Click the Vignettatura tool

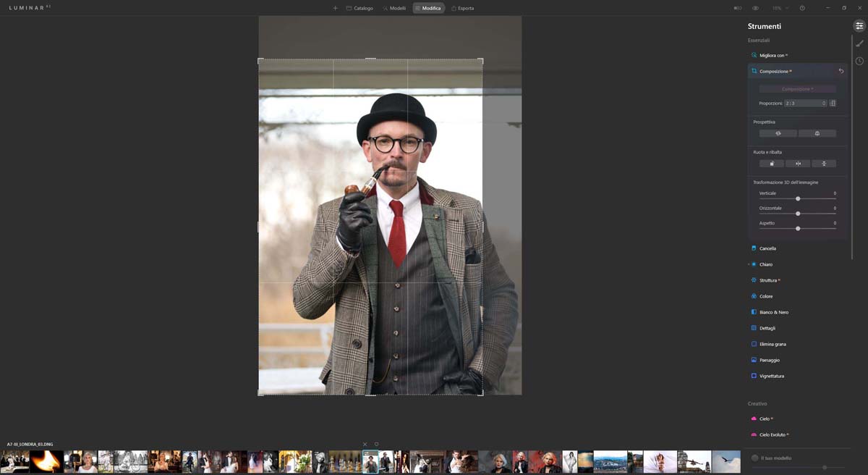coord(771,376)
